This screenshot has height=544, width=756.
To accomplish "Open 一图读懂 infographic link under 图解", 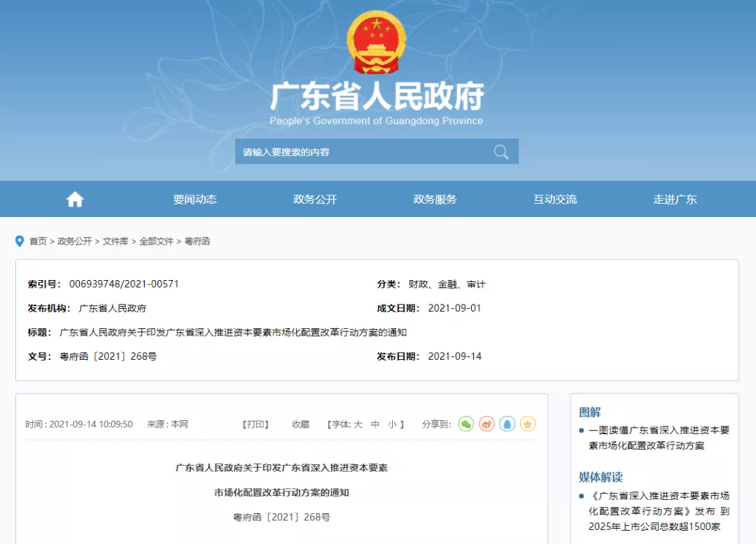I will pyautogui.click(x=659, y=438).
